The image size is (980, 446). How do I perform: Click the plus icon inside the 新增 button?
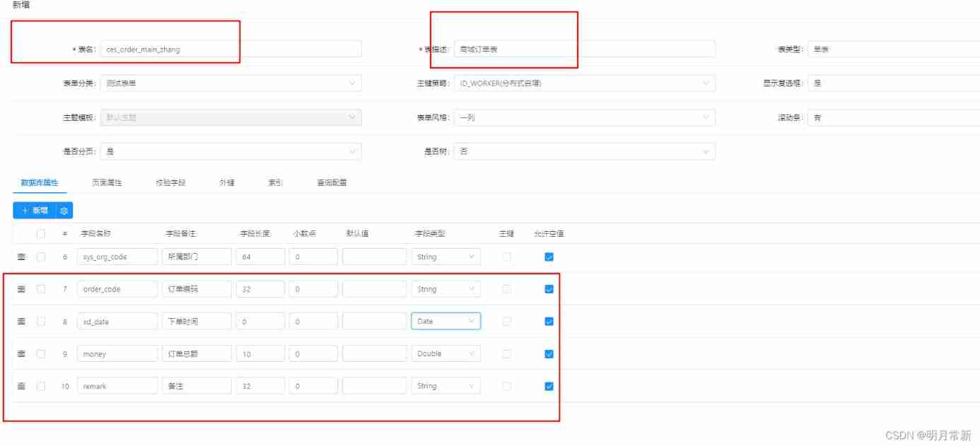click(x=23, y=210)
